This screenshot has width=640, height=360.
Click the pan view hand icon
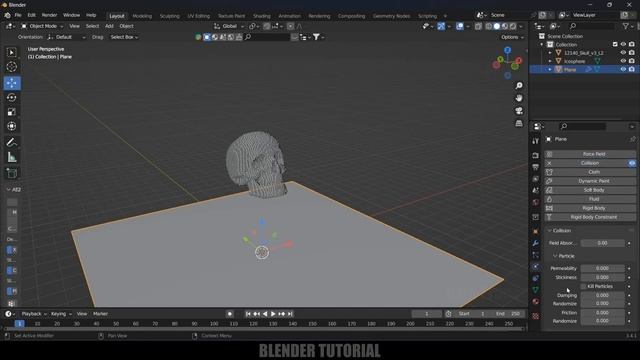519,98
